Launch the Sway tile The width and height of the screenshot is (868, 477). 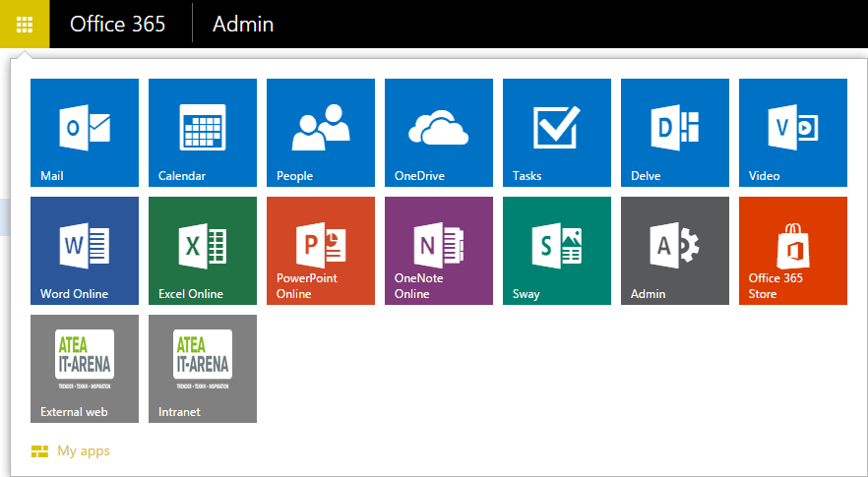557,251
